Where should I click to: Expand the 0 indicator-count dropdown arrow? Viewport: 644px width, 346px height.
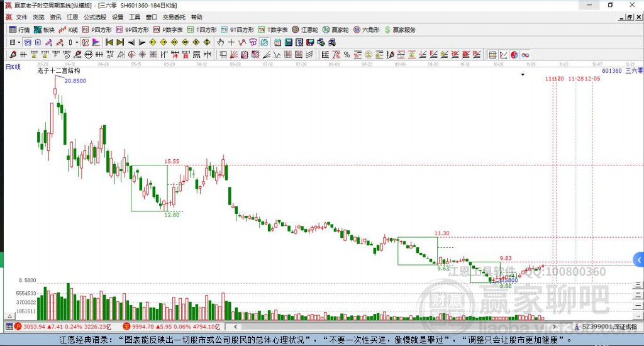point(76,42)
